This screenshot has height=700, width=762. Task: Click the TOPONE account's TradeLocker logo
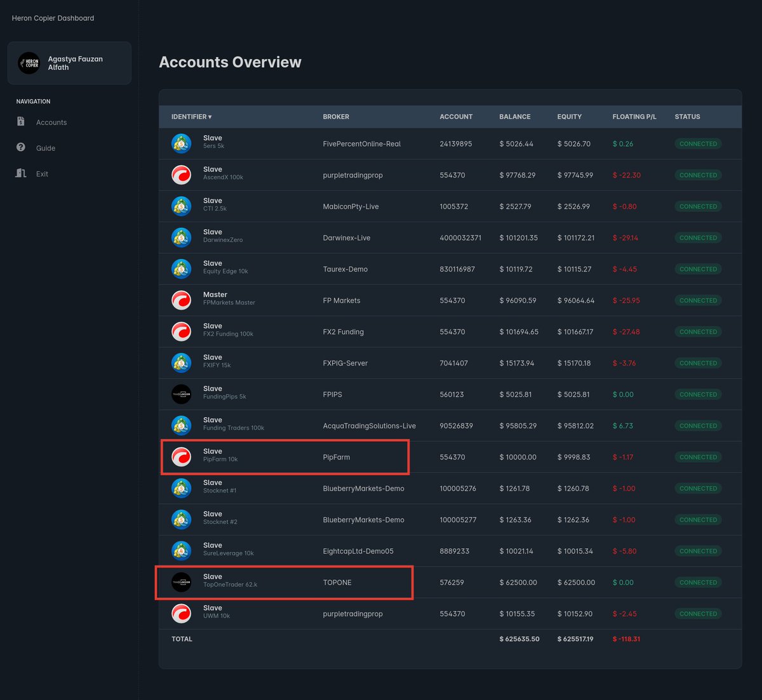pyautogui.click(x=181, y=582)
